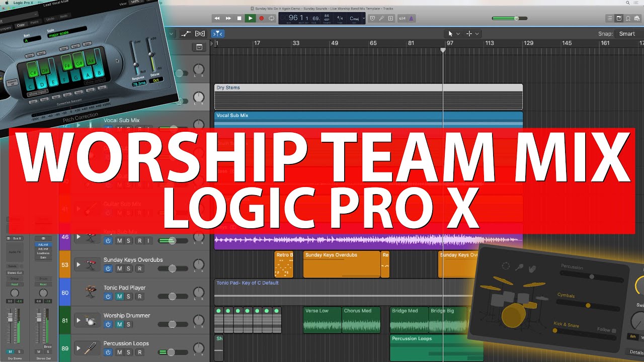Open the Note Pad icon

(x=619, y=19)
